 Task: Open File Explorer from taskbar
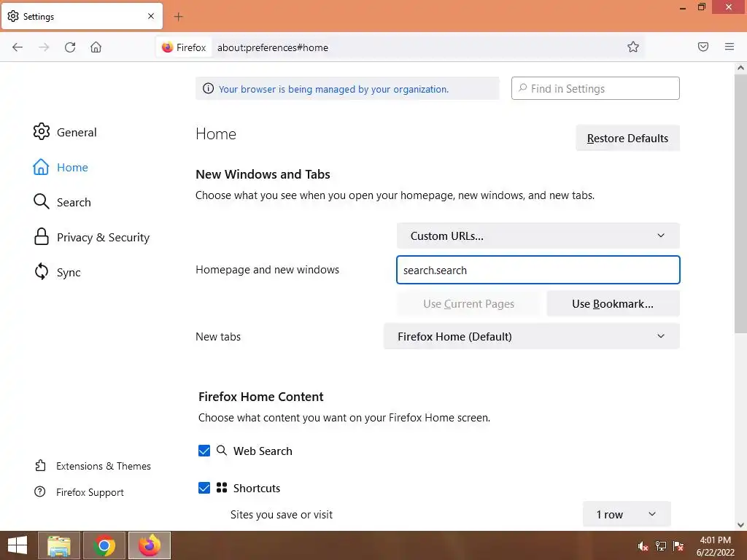pyautogui.click(x=58, y=545)
